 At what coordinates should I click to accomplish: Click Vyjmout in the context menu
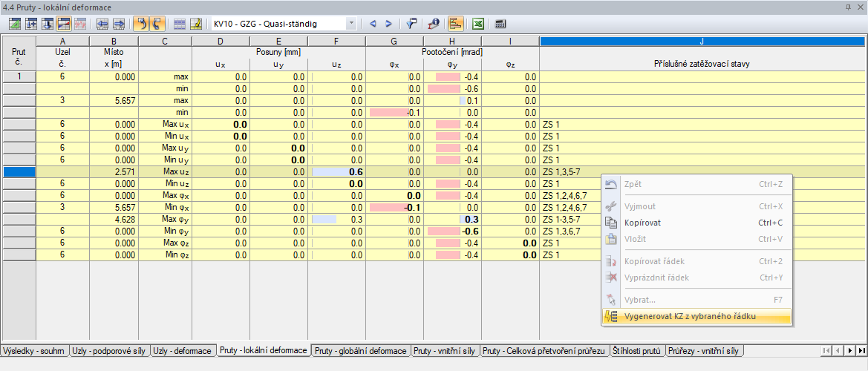(x=696, y=206)
